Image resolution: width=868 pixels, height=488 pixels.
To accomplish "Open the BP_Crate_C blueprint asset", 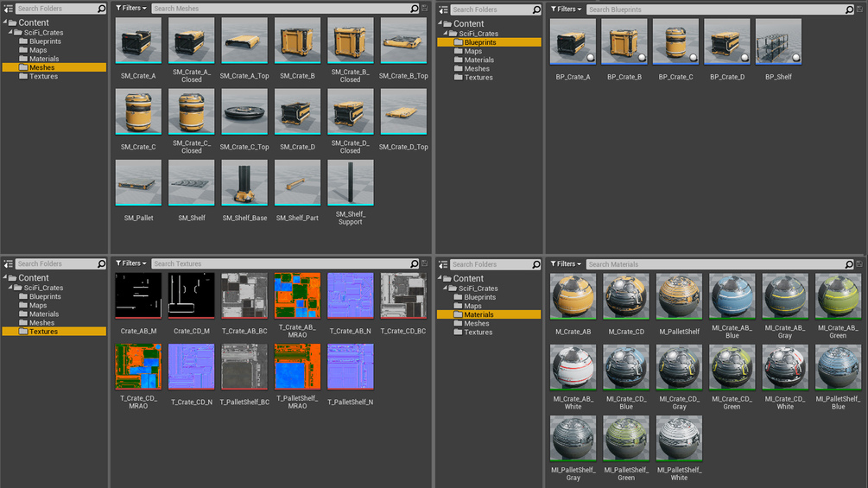I will (x=675, y=42).
